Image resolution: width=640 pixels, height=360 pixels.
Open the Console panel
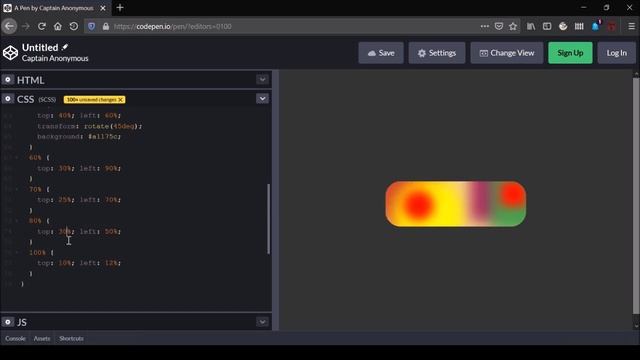16,338
